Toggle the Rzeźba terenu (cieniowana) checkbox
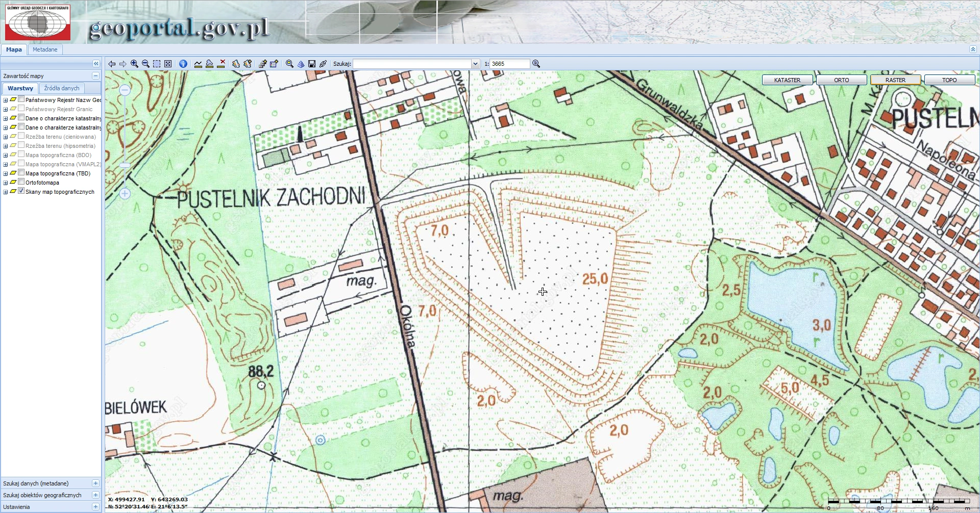 21,136
